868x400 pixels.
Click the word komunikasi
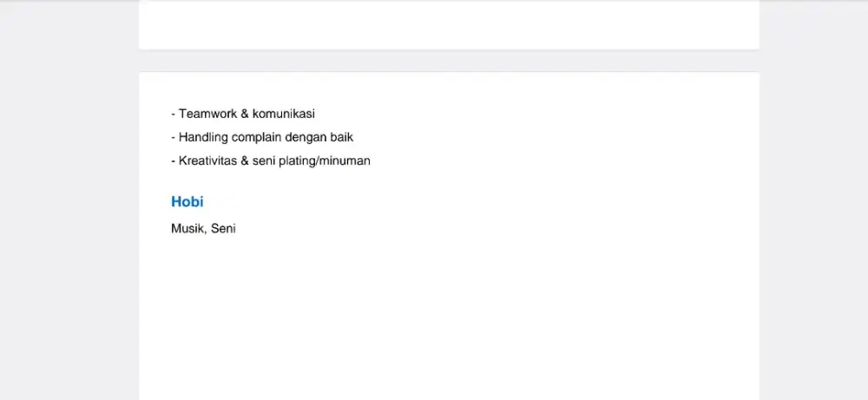tap(284, 114)
